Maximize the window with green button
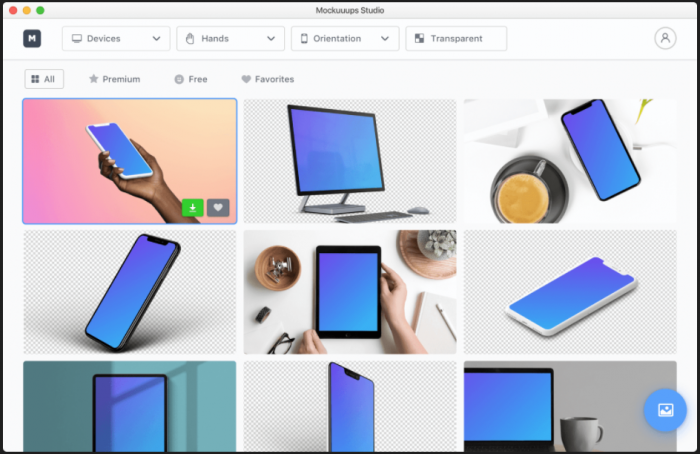Screen dimensions: 700x454 pos(40,10)
